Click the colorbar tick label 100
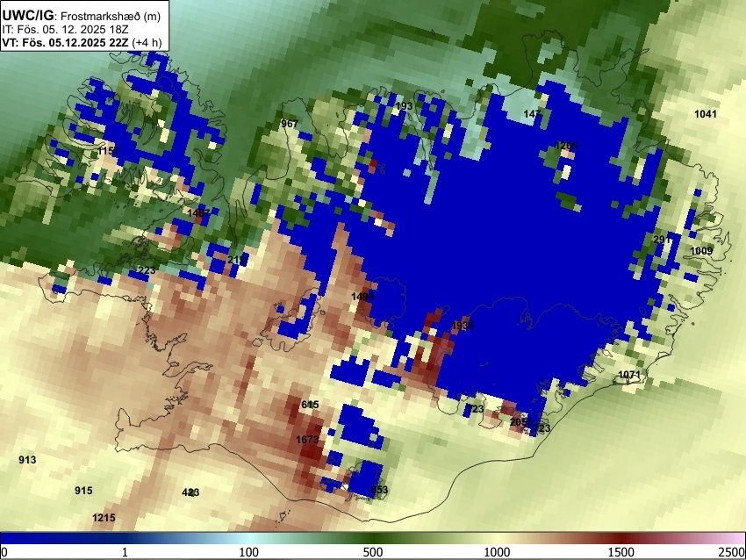The width and height of the screenshot is (746, 560). click(249, 552)
